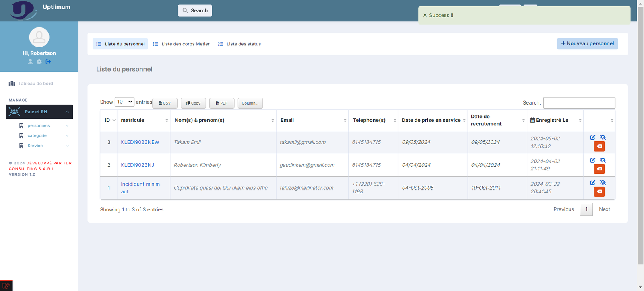Open the Show entries count dropdown
This screenshot has height=291, width=644.
click(x=124, y=102)
